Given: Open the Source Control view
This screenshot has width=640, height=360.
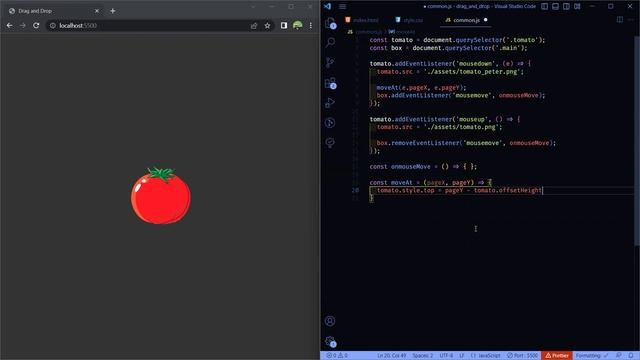Looking at the screenshot, I should 330,62.
